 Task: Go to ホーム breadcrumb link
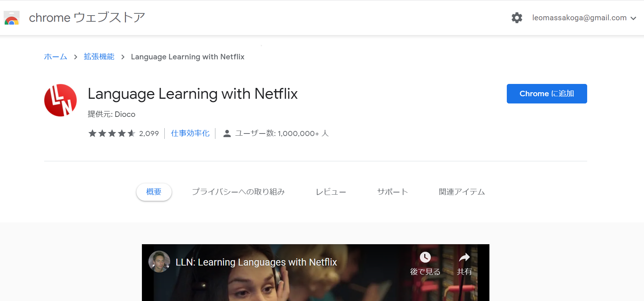[56, 57]
